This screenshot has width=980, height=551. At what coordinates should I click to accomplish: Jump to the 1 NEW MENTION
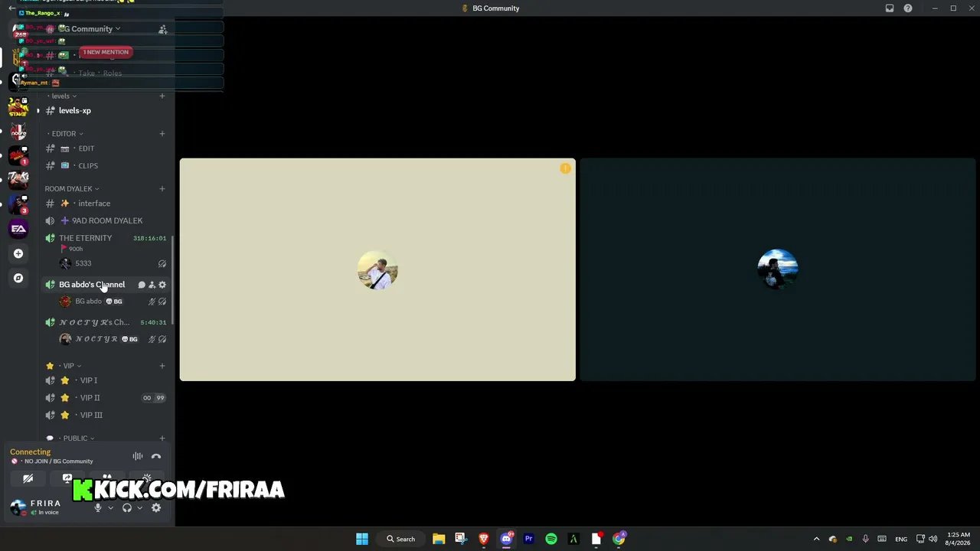tap(106, 52)
